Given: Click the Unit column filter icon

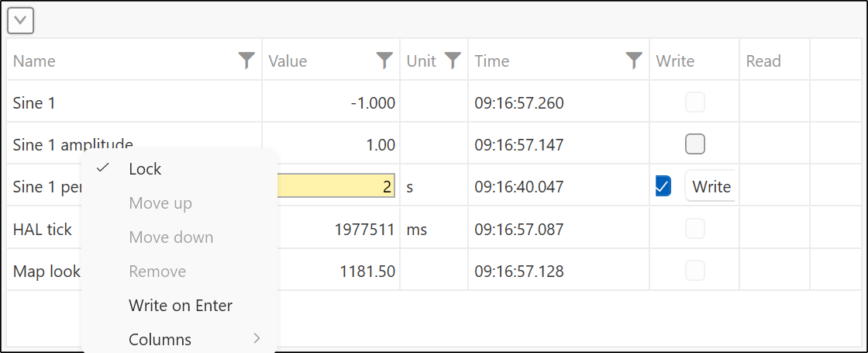Looking at the screenshot, I should (453, 60).
